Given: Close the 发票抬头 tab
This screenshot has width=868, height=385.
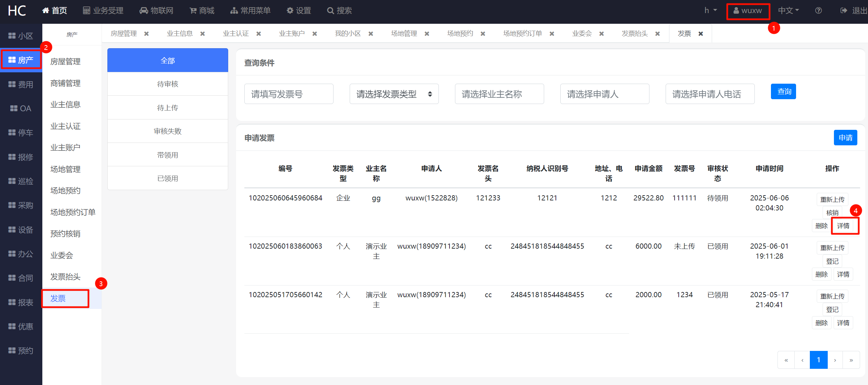Looking at the screenshot, I should click(658, 34).
